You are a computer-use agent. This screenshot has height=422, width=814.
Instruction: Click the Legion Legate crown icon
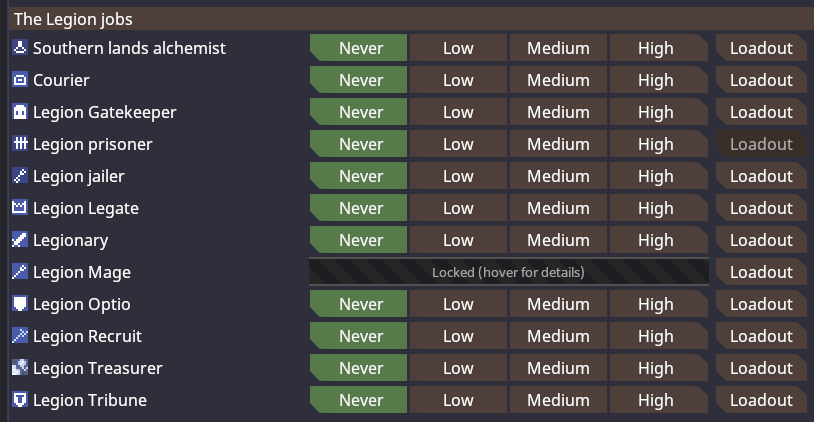tap(20, 208)
